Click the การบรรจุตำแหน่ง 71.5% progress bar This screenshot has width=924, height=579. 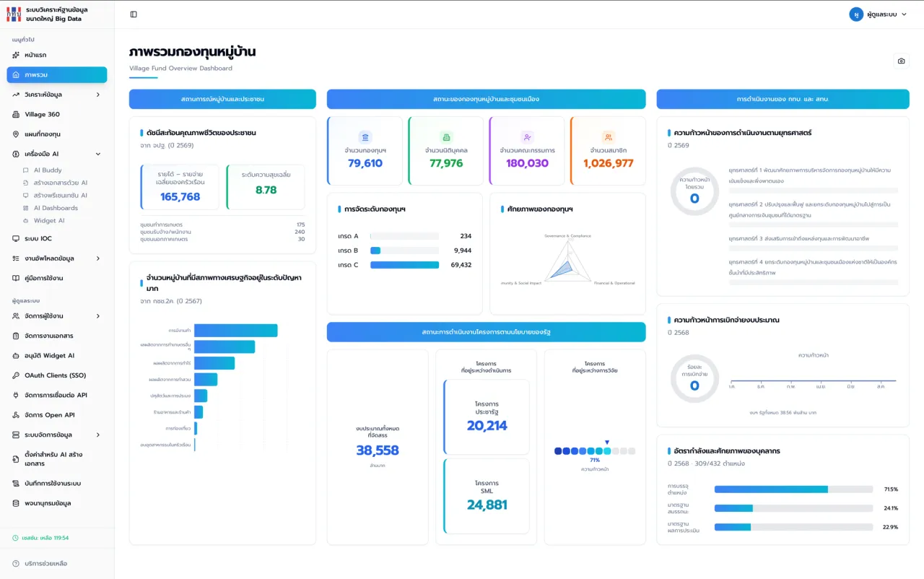pos(793,489)
